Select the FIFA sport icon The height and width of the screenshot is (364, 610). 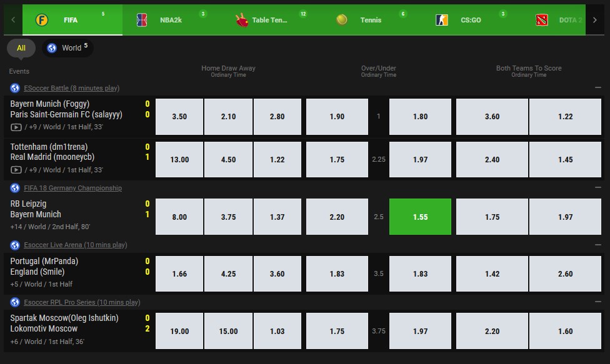pos(42,19)
